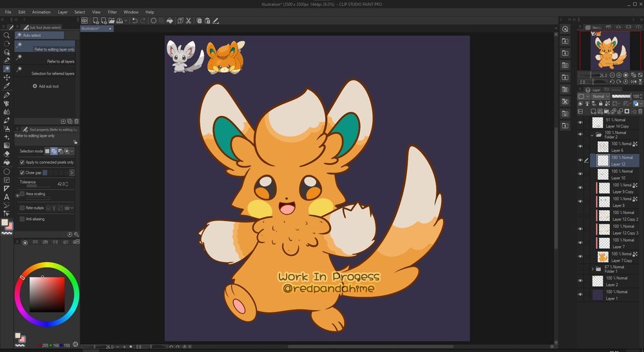Hide Layer 10 via eye icon

click(580, 174)
